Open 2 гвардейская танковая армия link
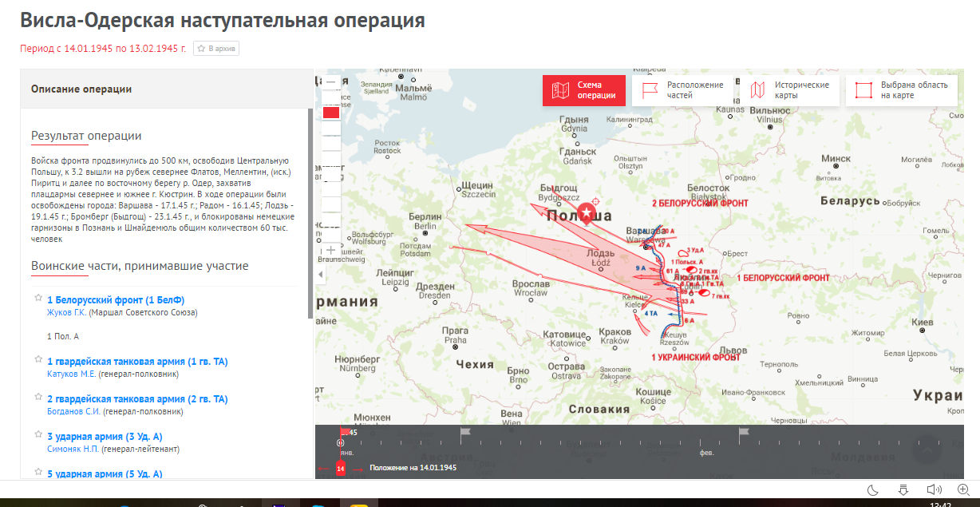Image resolution: width=980 pixels, height=507 pixels. 137,399
